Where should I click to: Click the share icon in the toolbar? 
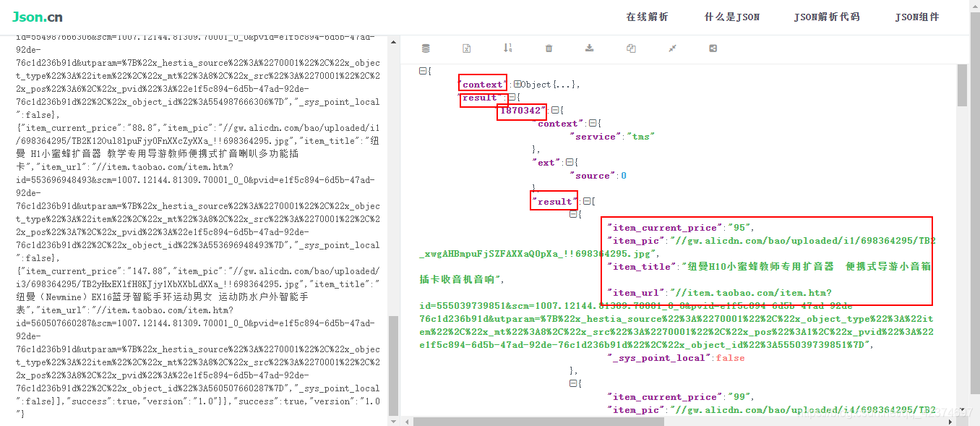point(713,48)
